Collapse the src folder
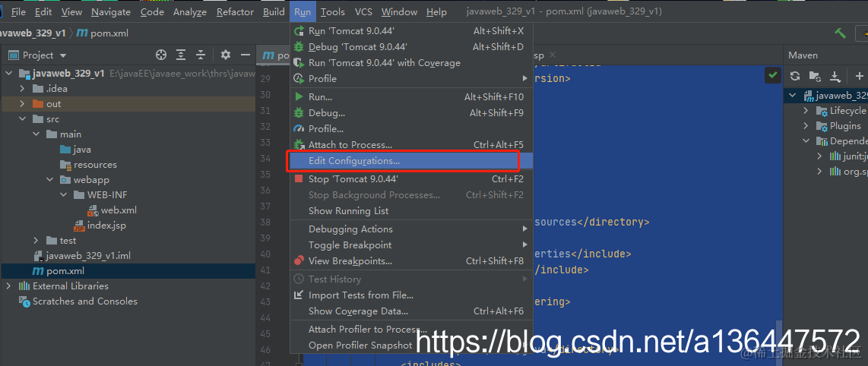Screen dimensions: 868x366 point(22,119)
